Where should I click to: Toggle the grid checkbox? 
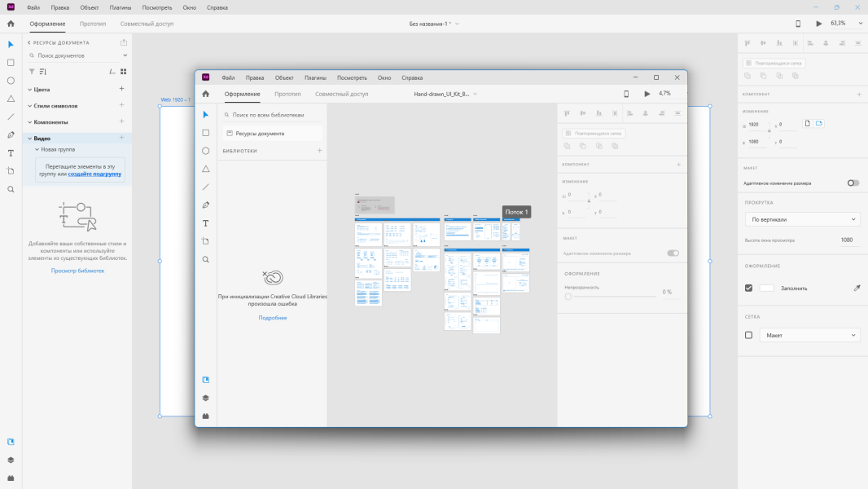[x=748, y=335]
